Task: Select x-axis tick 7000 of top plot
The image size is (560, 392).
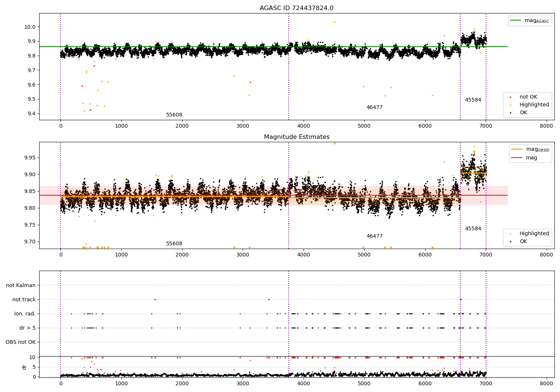Action: (x=486, y=126)
